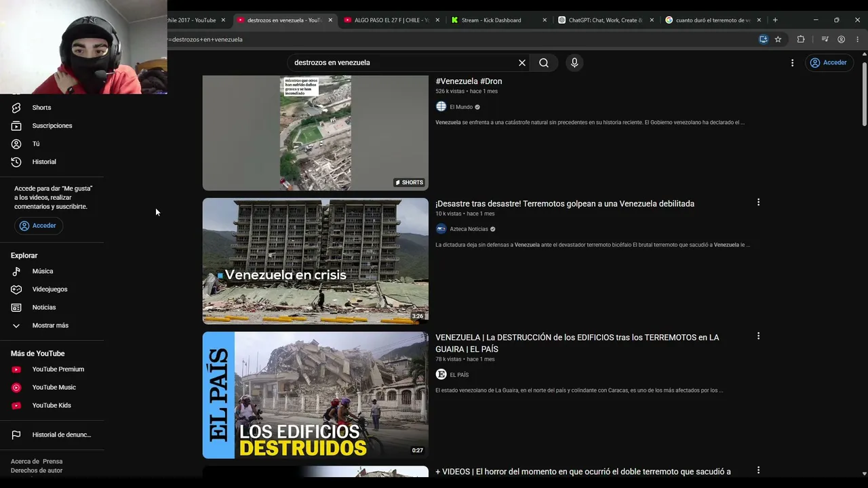Viewport: 868px width, 488px height.
Task: Close the Kick Dashboard tab
Action: click(x=545, y=20)
